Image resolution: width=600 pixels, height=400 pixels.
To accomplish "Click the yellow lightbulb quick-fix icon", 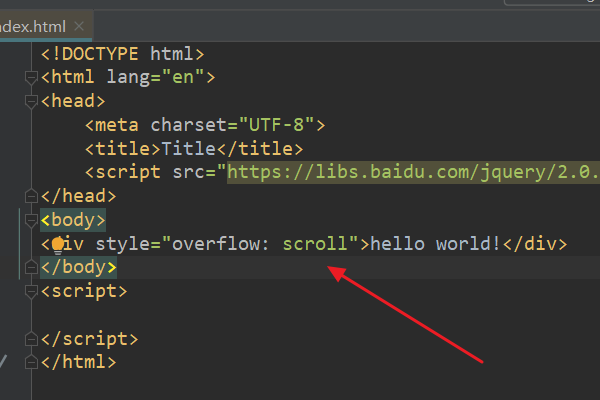I will (58, 244).
